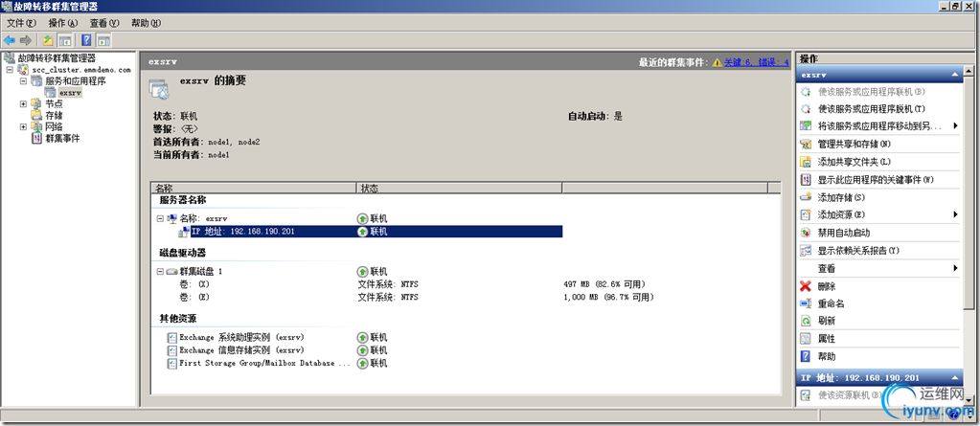The image size is (980, 426).
Task: Click the 显示依赖关系报告 icon
Action: pyautogui.click(x=806, y=251)
